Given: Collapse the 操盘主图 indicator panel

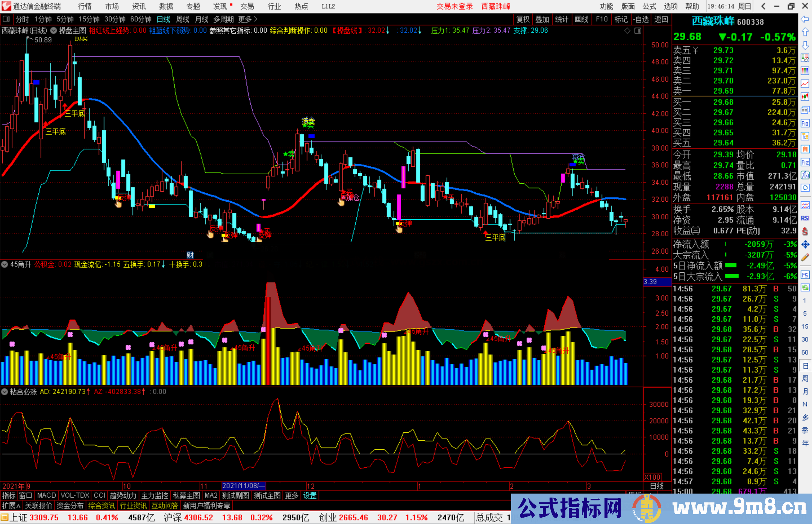Looking at the screenshot, I should 53,31.
